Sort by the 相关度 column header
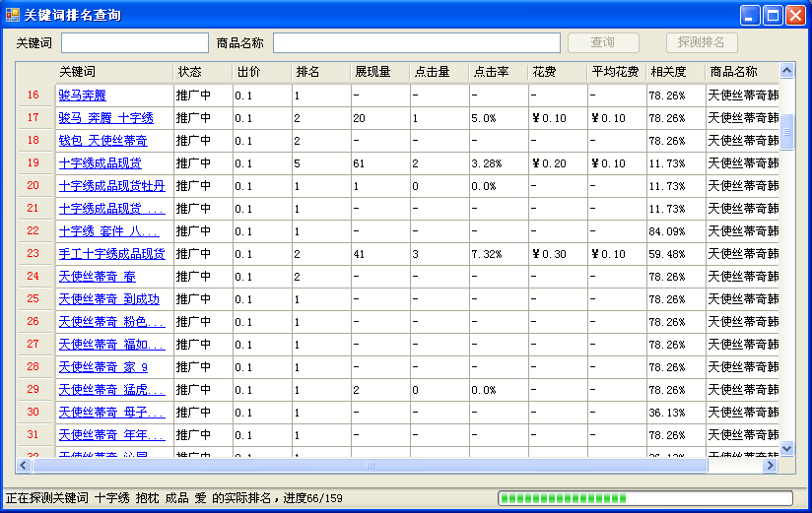The image size is (812, 513). coord(675,72)
